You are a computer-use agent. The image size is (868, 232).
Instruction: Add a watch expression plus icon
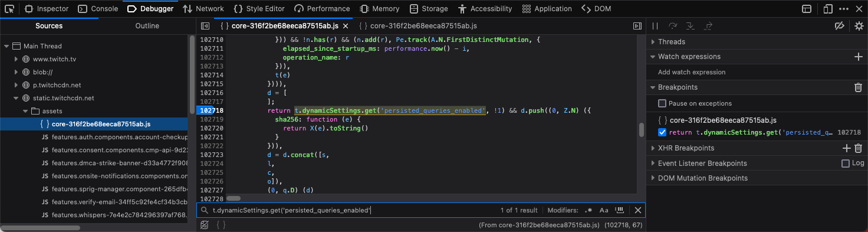(x=859, y=57)
